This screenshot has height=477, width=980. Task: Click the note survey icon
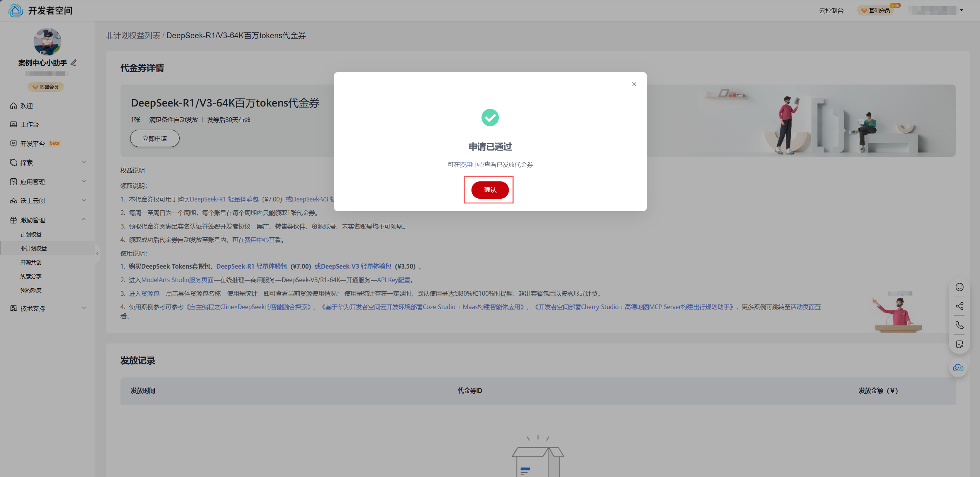pos(959,344)
